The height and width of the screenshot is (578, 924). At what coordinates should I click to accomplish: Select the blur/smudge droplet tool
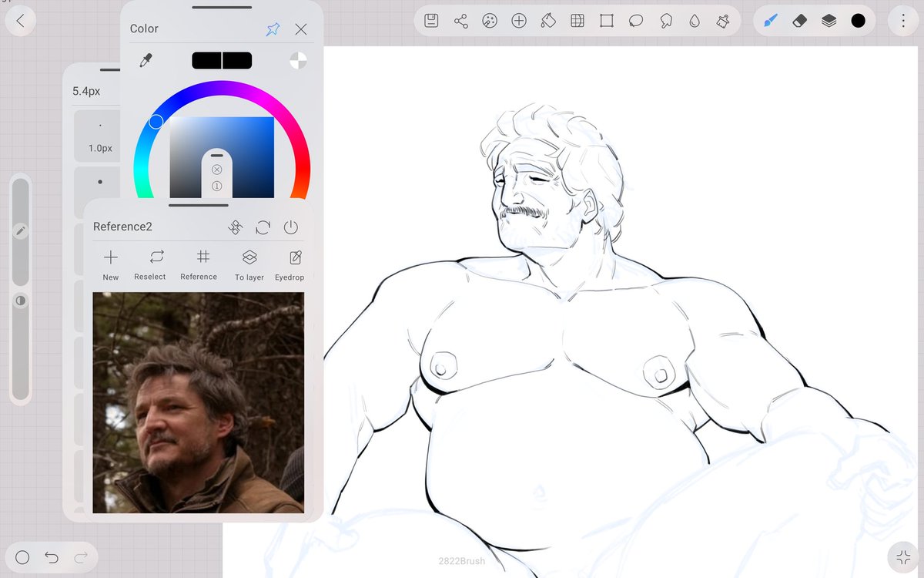695,21
